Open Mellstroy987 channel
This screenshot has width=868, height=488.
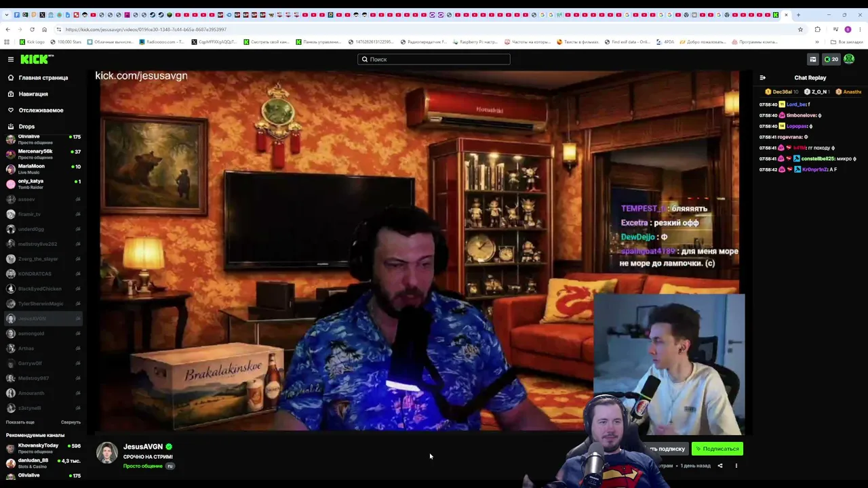43,378
